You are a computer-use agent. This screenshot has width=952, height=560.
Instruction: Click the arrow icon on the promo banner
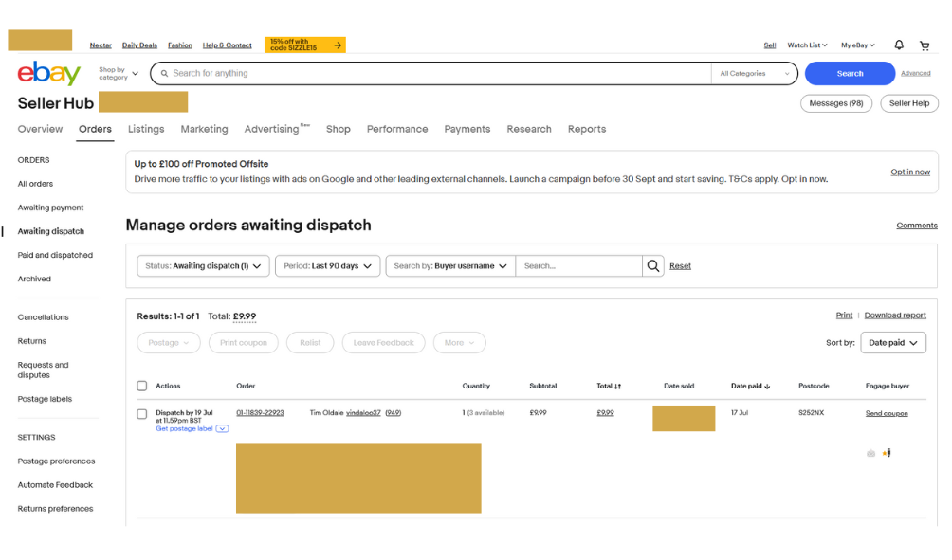(338, 45)
